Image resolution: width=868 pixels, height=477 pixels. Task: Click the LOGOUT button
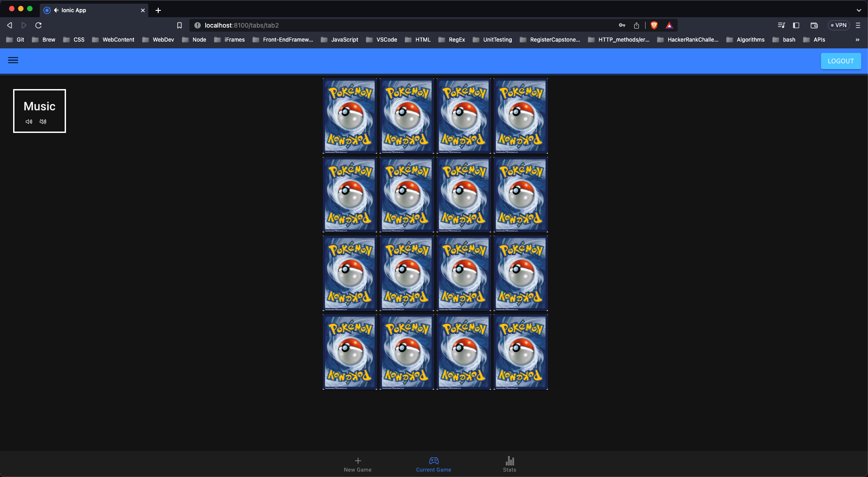[841, 61]
